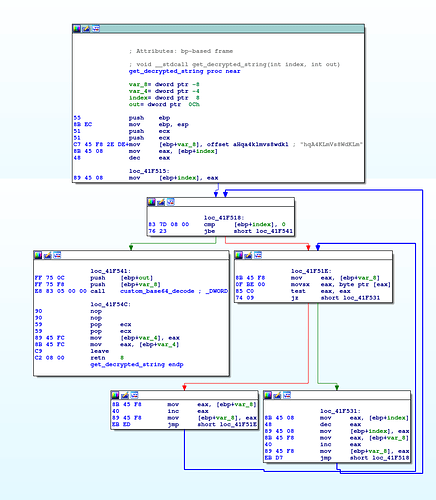Select 'mov eax, [ebp+index]' in loc_41F531 block
Viewport: 436px width, 500px height.
364,418
